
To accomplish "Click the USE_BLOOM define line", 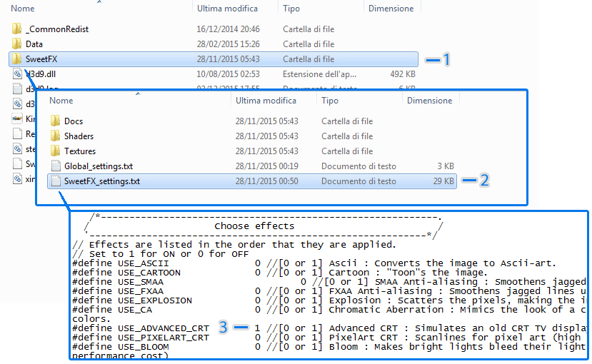I will 329,347.
